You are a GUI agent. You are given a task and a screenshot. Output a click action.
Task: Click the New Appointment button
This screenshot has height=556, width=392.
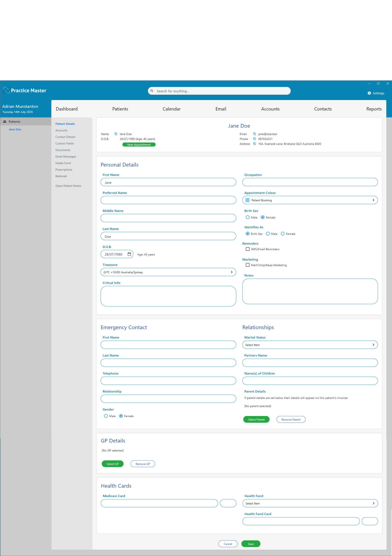point(139,145)
